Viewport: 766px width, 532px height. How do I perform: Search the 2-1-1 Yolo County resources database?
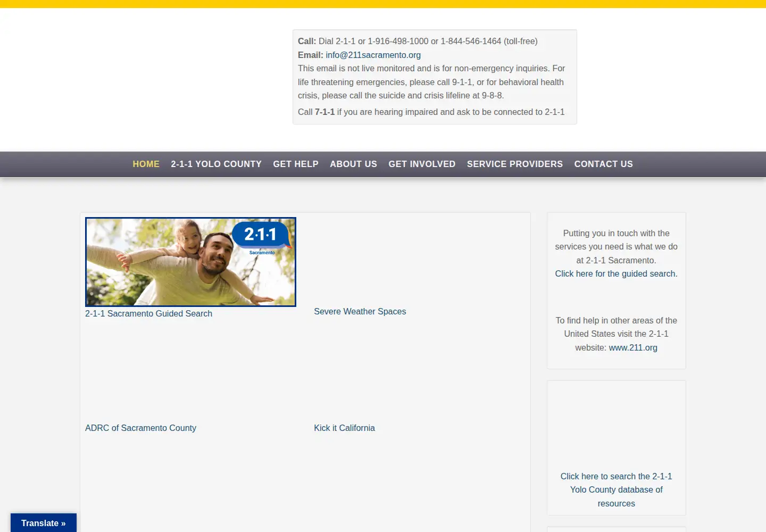coord(616,490)
